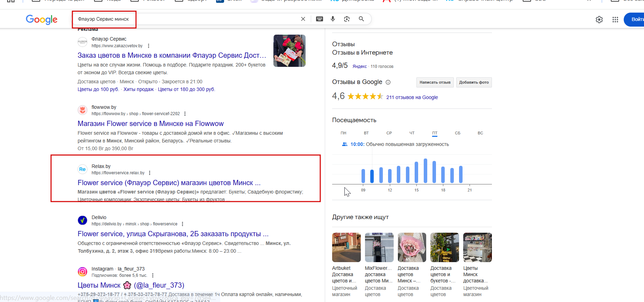Open the Google apps grid

pos(615,20)
